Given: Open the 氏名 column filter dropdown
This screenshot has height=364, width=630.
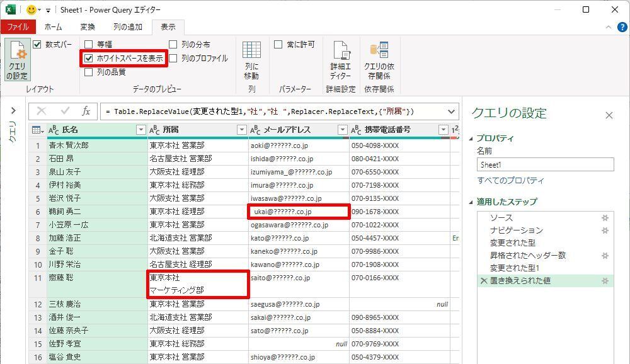Looking at the screenshot, I should (x=140, y=130).
